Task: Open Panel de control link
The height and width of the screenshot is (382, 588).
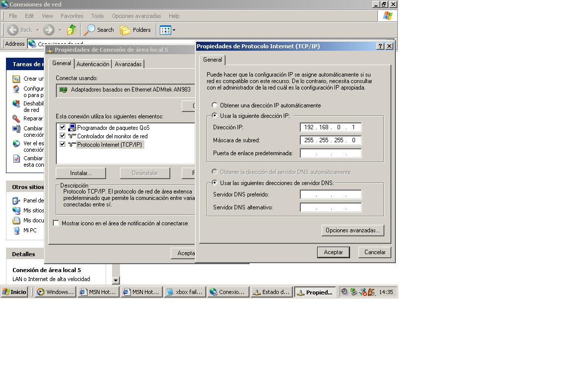Action: click(x=33, y=200)
